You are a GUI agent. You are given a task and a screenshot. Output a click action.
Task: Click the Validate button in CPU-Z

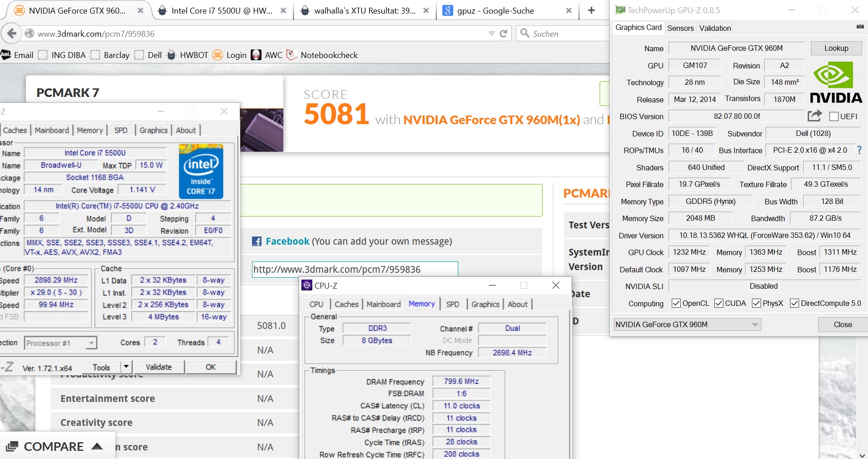(x=159, y=367)
